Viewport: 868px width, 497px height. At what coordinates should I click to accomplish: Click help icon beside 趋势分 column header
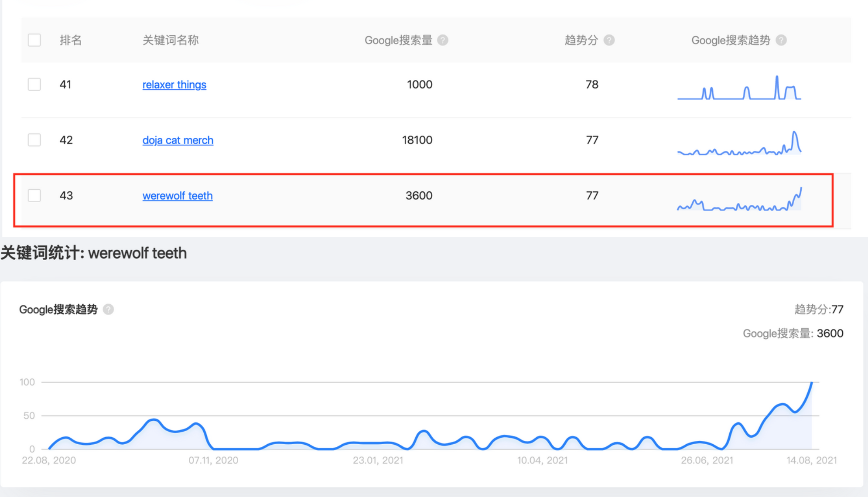click(x=609, y=40)
